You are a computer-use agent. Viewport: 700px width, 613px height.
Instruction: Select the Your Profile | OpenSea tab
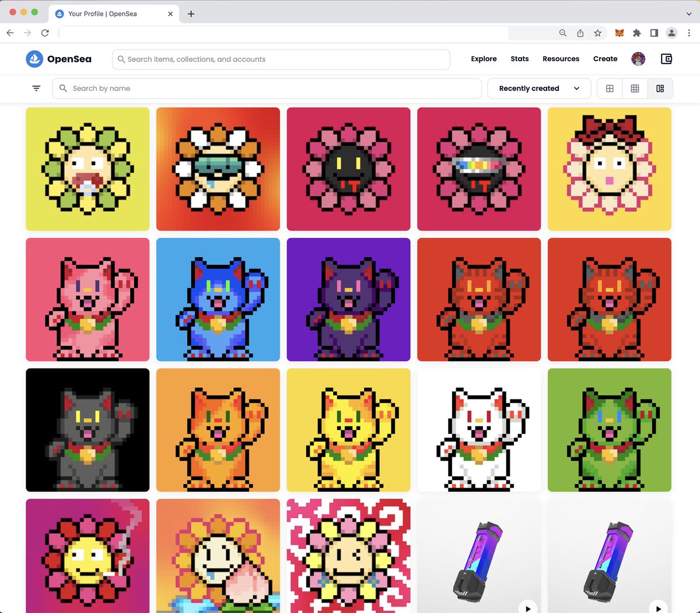113,13
